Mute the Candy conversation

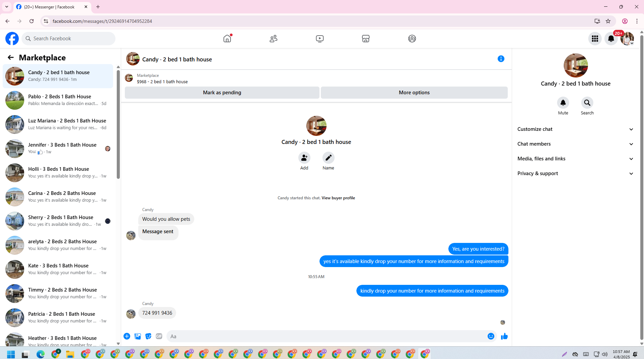[563, 103]
